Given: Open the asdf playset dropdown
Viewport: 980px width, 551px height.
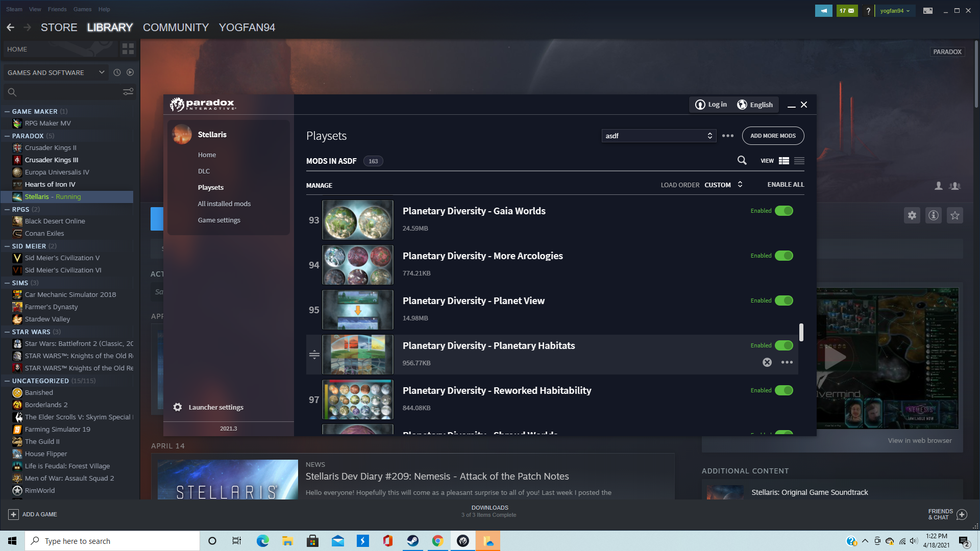Looking at the screenshot, I should click(658, 136).
